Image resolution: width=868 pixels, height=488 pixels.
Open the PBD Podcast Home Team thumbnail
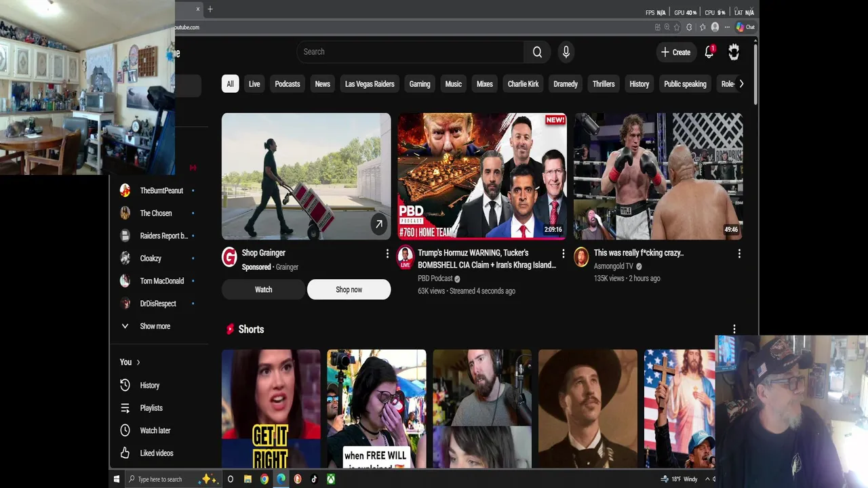(x=482, y=176)
